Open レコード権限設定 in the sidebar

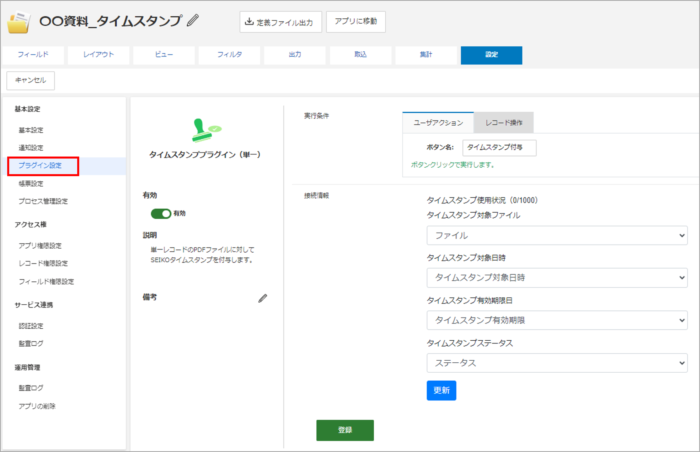tap(43, 264)
